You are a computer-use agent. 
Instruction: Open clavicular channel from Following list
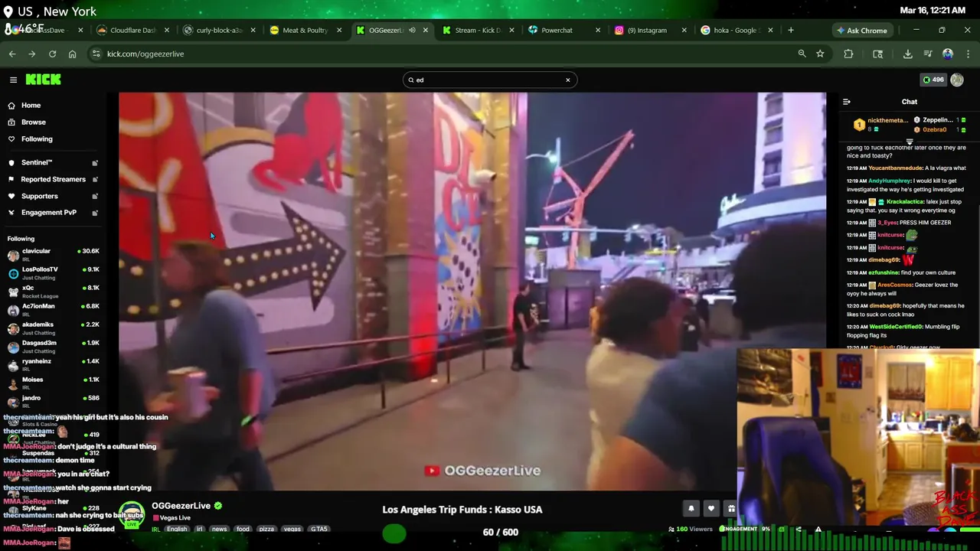[x=52, y=255]
